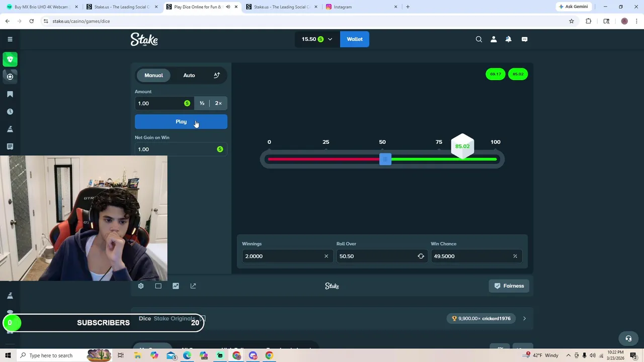
Task: Open crickard1976 big win entry
Action: [x=481, y=318]
